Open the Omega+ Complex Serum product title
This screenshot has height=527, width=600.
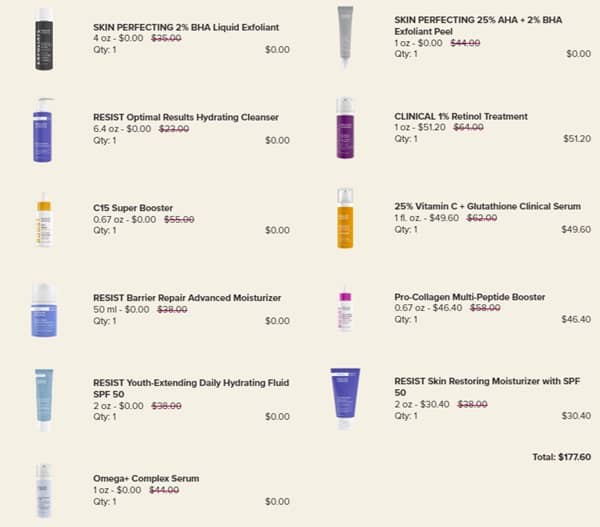click(146, 478)
